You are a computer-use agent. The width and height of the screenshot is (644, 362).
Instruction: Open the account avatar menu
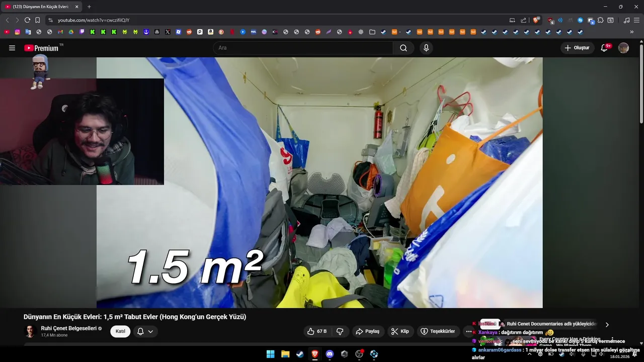point(623,48)
